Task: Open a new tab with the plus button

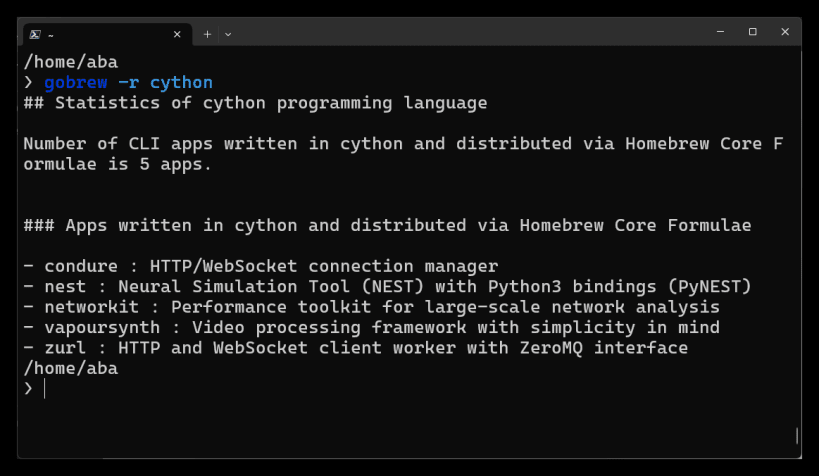Action: point(207,34)
